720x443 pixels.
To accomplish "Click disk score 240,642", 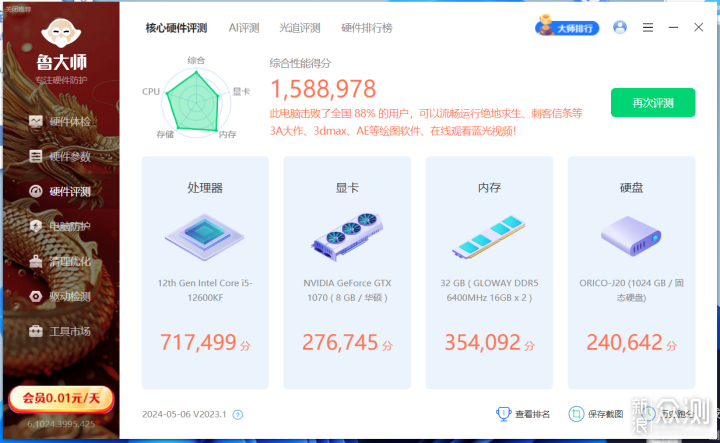I will click(x=624, y=342).
